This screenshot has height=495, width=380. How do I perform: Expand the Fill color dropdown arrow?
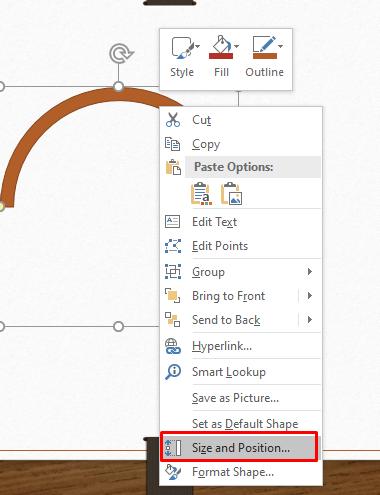[x=236, y=46]
